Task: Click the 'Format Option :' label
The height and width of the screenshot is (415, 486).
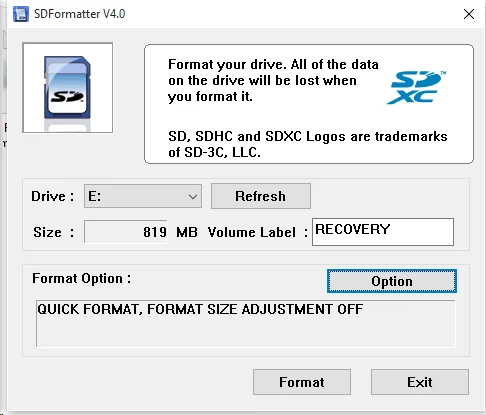Action: (x=82, y=278)
